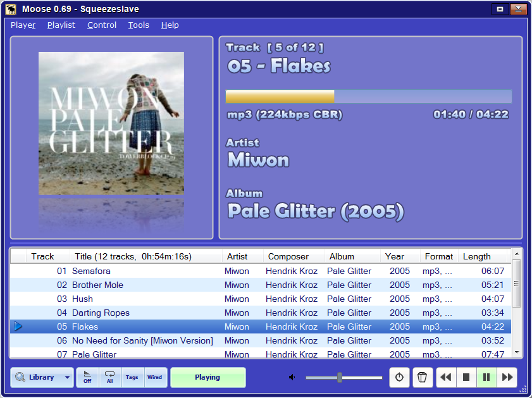Select track 07 Pale Glitter
532x398 pixels.
point(261,353)
